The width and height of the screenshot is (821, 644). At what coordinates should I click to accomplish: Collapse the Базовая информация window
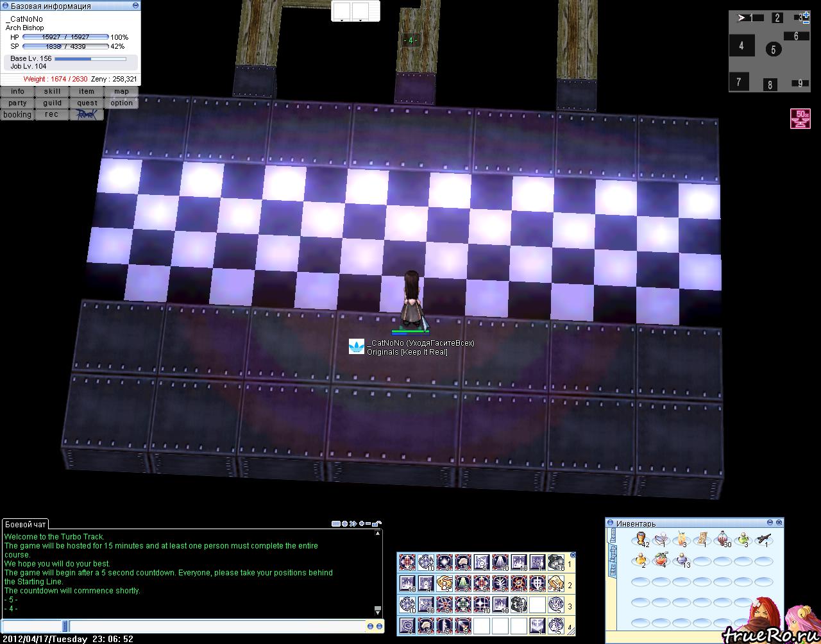135,5
